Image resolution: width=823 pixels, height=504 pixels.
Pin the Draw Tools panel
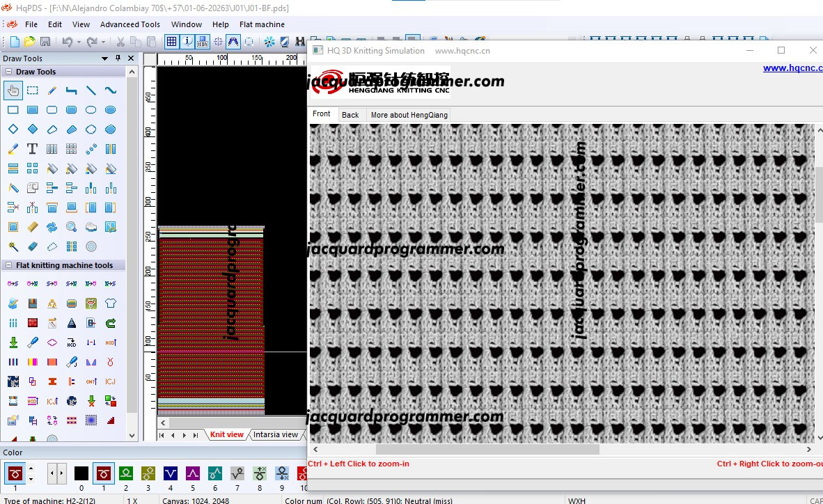click(118, 58)
